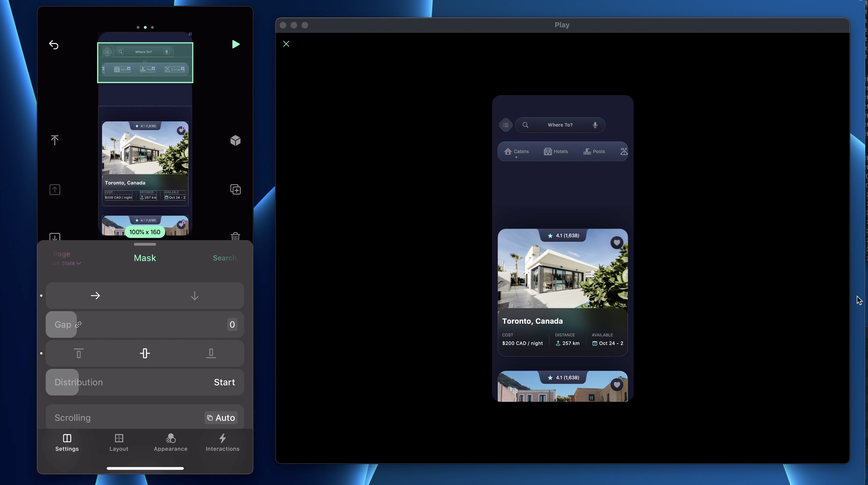The image size is (868, 485).
Task: Close the Play preview with X
Action: (x=286, y=44)
